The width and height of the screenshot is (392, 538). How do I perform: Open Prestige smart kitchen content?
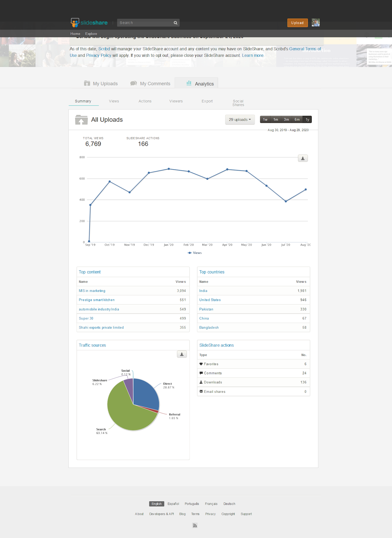pos(97,300)
